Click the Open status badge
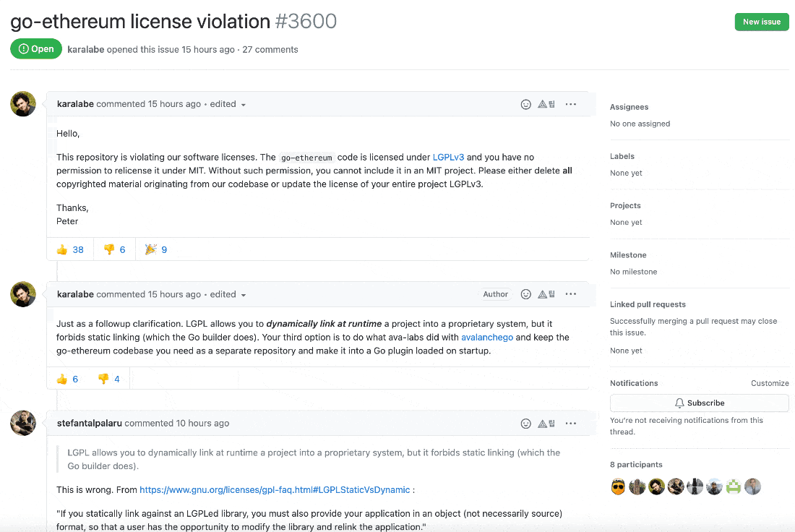Image resolution: width=795 pixels, height=532 pixels. [x=36, y=48]
